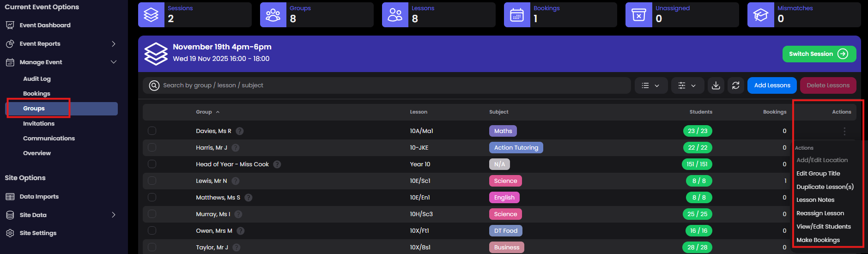
Task: Tick the Lewis, Mr N row checkbox
Action: [x=152, y=181]
